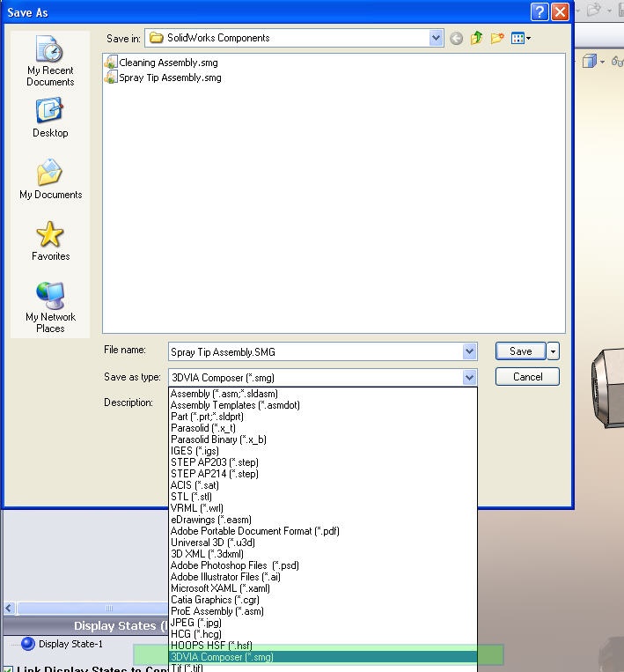Click left arrow of horizontal scrollbar
Image resolution: width=624 pixels, height=672 pixels.
(9, 608)
